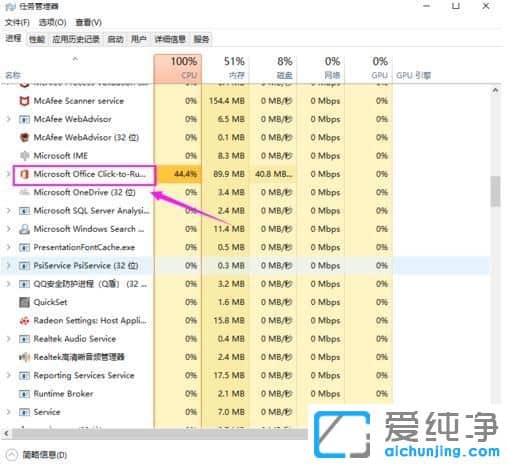Image resolution: width=508 pixels, height=464 pixels.
Task: Click the Radeon Settings Host Application icon
Action: 24,321
